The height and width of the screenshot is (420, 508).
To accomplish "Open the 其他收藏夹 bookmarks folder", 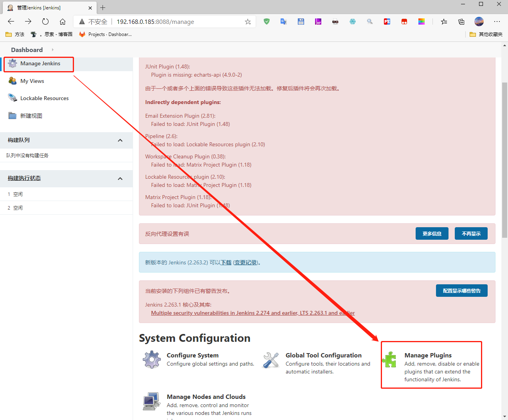I will tap(486, 34).
